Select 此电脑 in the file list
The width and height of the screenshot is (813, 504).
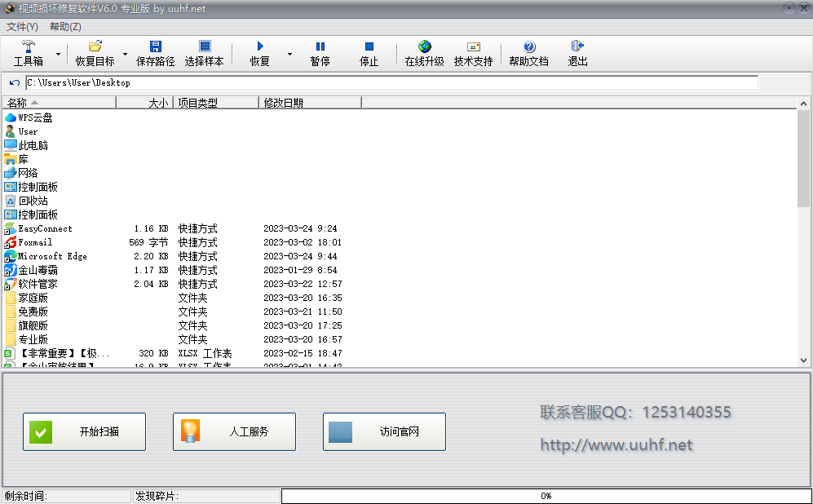(x=26, y=145)
